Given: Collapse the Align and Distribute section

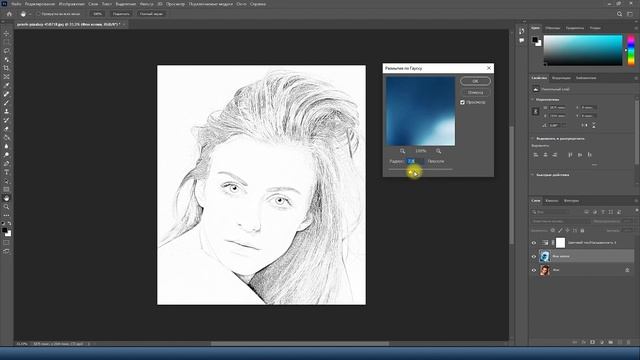Looking at the screenshot, I should (x=532, y=138).
